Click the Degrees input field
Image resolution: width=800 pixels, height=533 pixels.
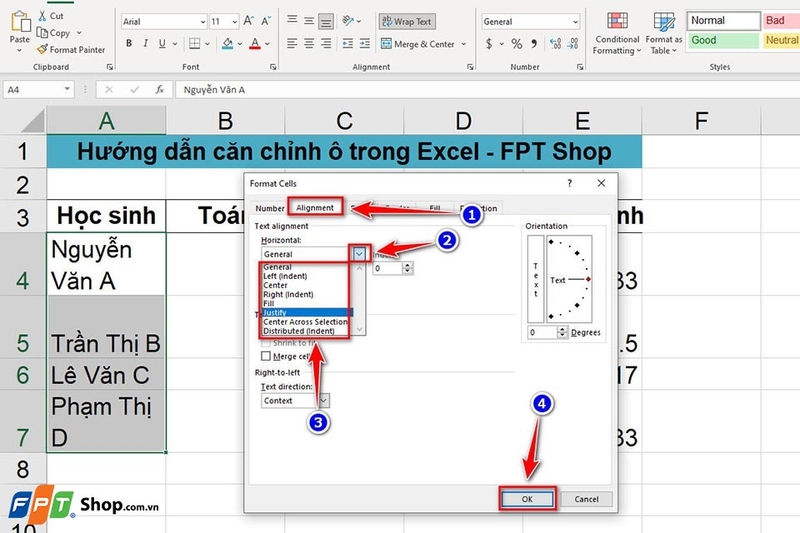(x=542, y=333)
